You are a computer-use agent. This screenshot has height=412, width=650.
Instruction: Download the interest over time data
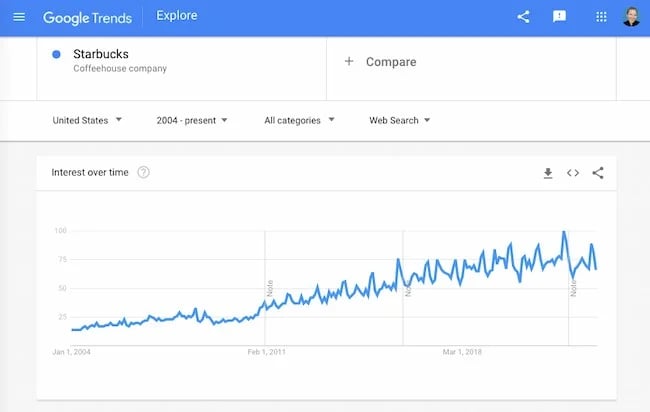(x=548, y=173)
